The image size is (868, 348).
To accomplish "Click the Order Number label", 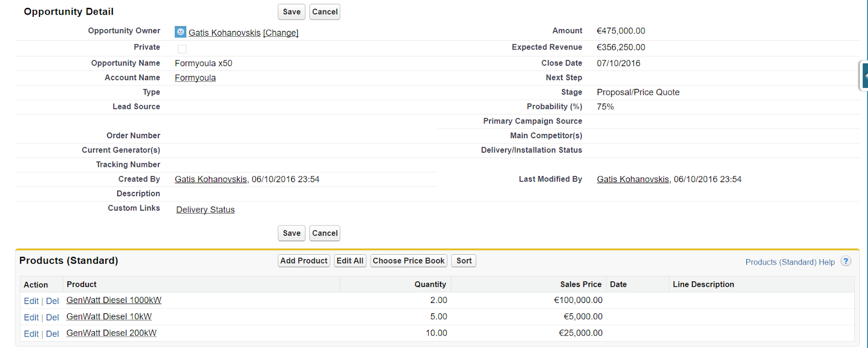I will 133,136.
